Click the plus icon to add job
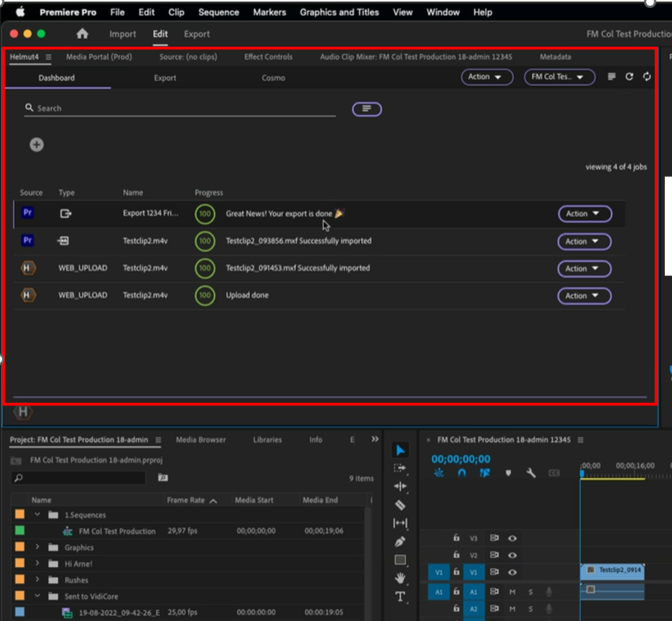672x621 pixels. tap(37, 145)
